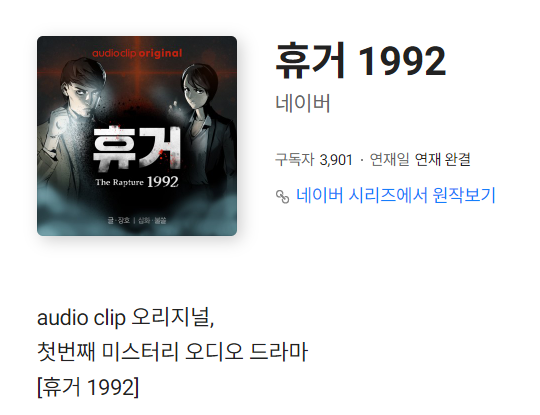Click the 3,901 subscriber count
Image resolution: width=540 pixels, height=415 pixels.
click(336, 160)
